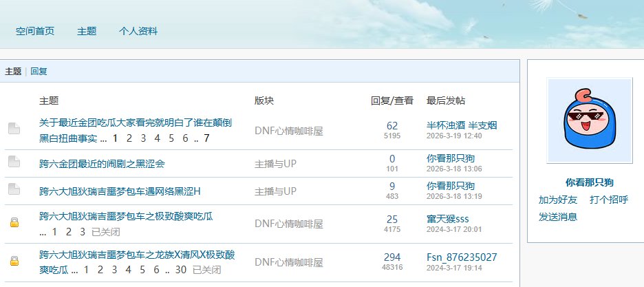The image size is (644, 287).
Task: Click folder icon next to 跨六大旭狄瑞吉噩梦包车遇网络黑涩H
Action: click(14, 189)
